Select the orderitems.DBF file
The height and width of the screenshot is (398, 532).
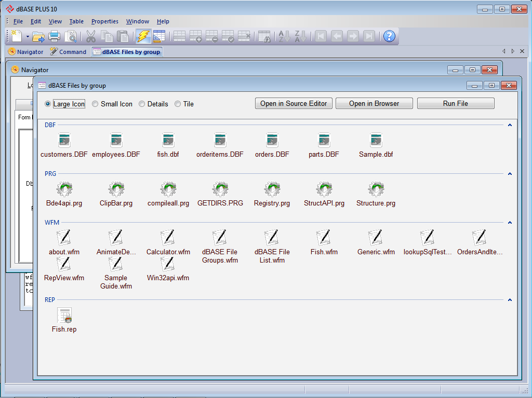pos(220,145)
